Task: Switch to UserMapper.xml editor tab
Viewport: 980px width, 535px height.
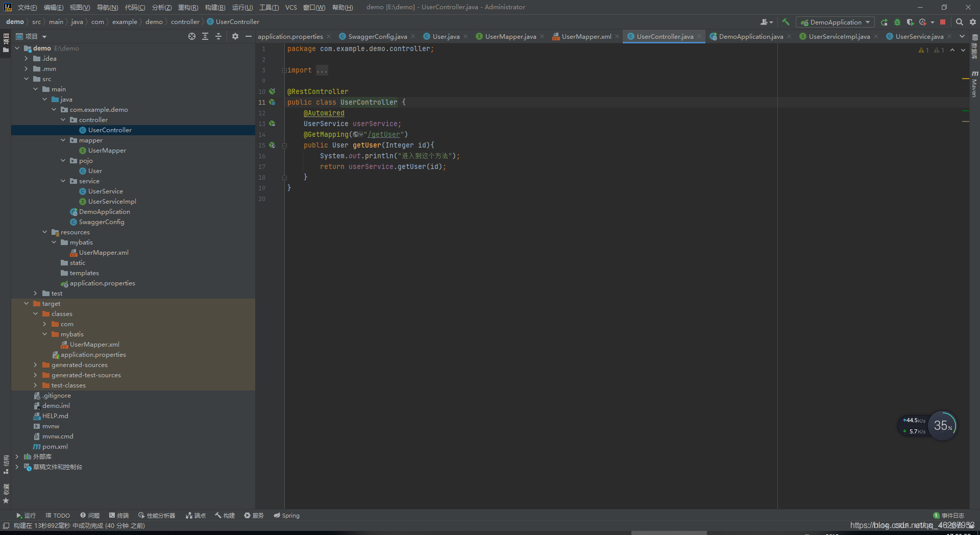Action: (586, 36)
